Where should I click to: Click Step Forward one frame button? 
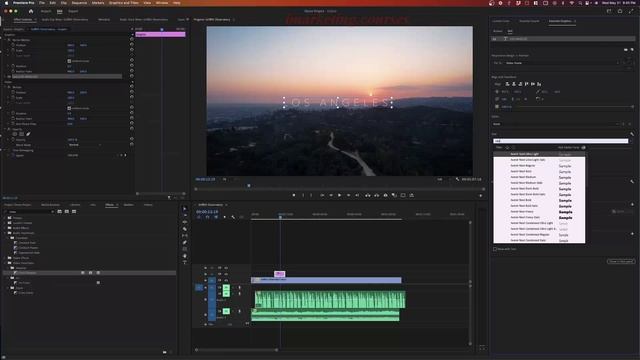point(348,196)
